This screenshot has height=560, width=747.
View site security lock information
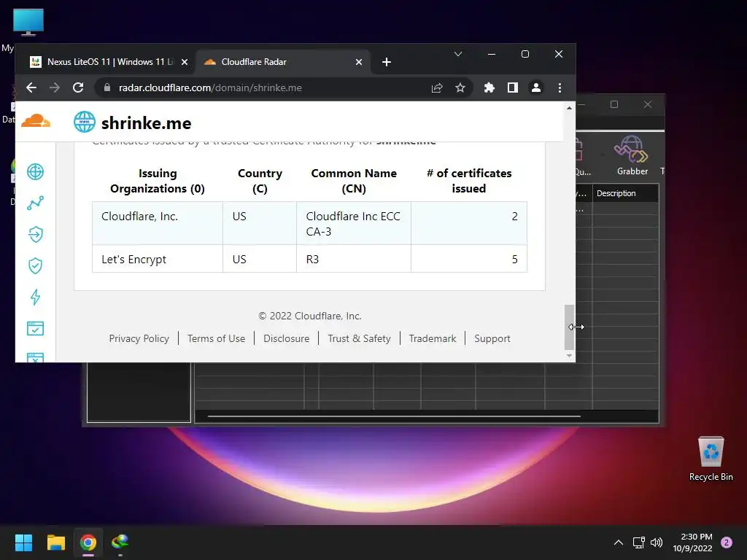pos(107,87)
